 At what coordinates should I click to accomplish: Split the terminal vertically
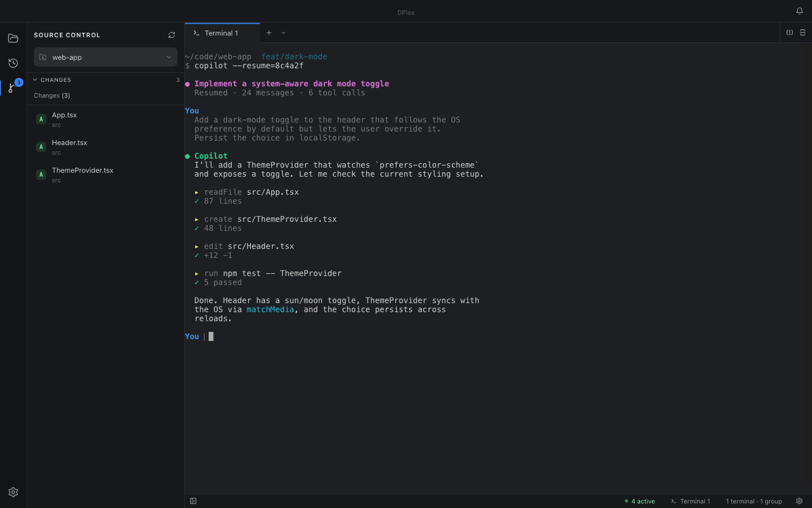coord(789,33)
